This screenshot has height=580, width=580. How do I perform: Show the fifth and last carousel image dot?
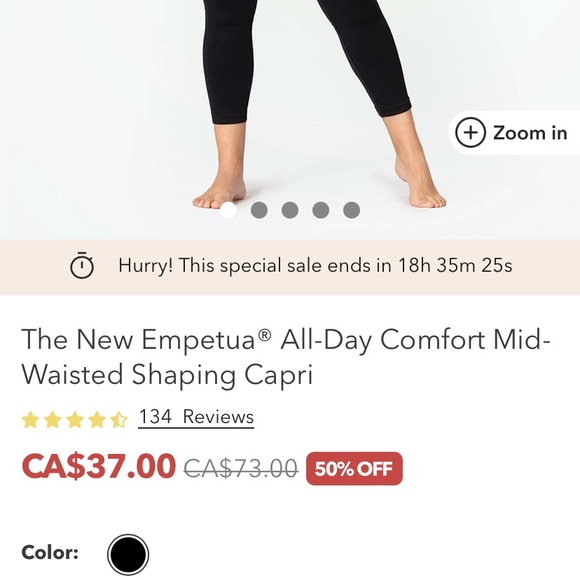[351, 210]
